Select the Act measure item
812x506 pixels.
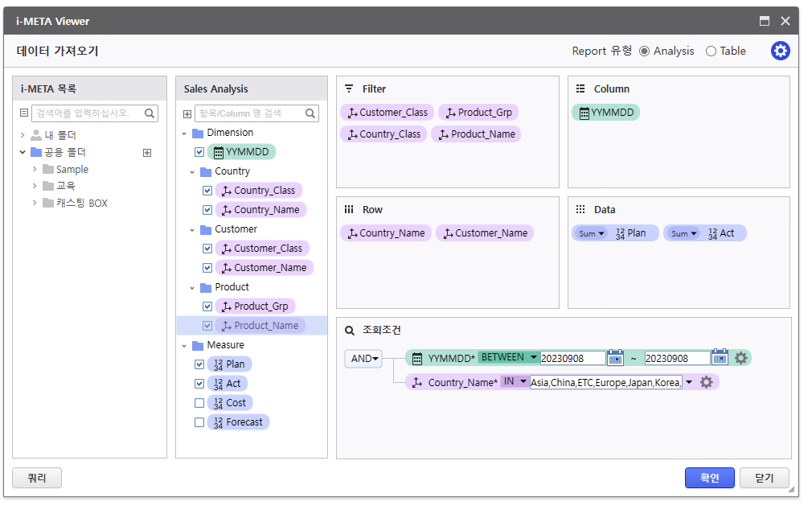[x=228, y=384]
